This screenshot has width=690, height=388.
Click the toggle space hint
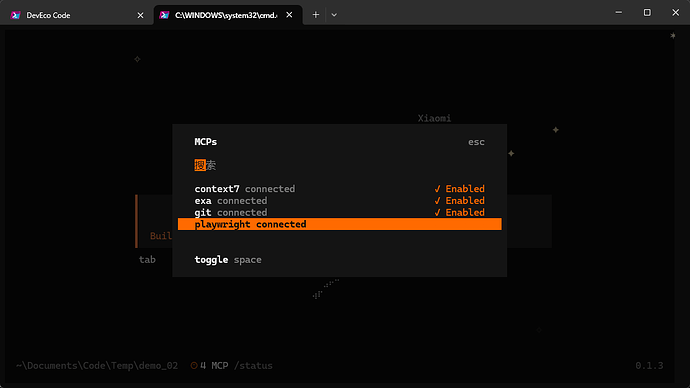228,260
